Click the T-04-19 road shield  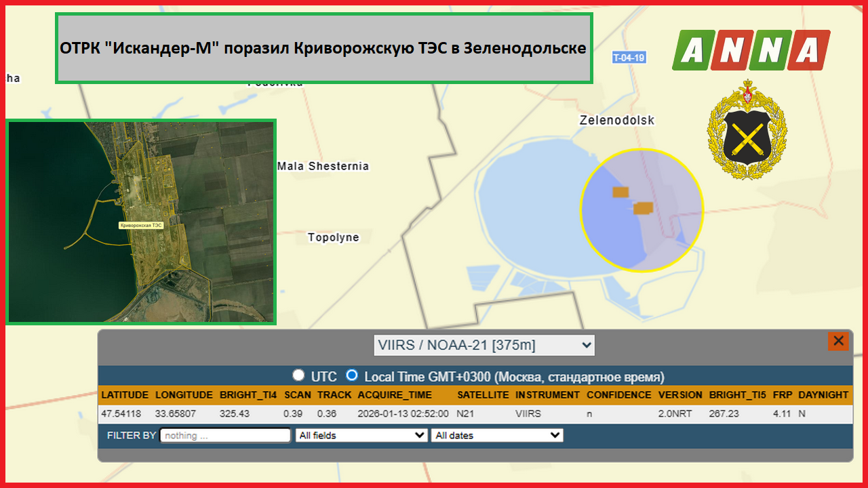629,58
